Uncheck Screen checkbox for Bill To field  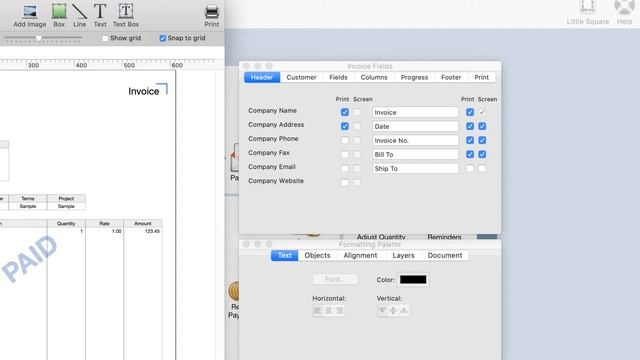tap(482, 154)
